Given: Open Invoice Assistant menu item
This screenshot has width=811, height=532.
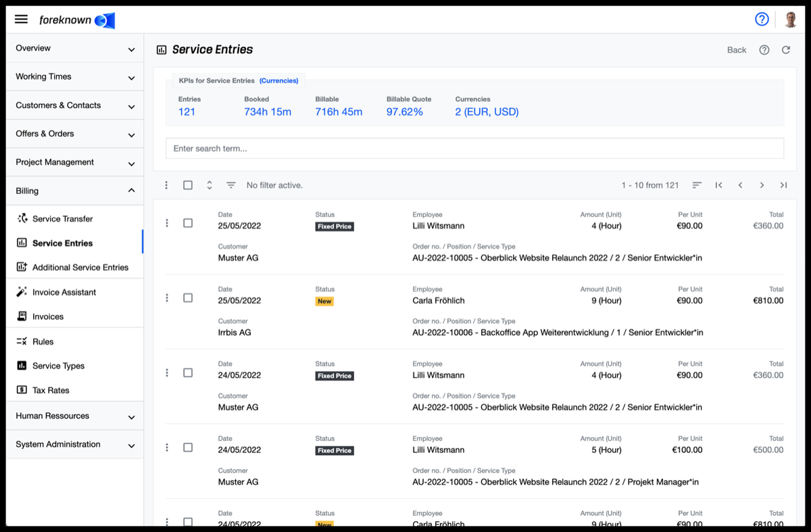Looking at the screenshot, I should 74,292.
